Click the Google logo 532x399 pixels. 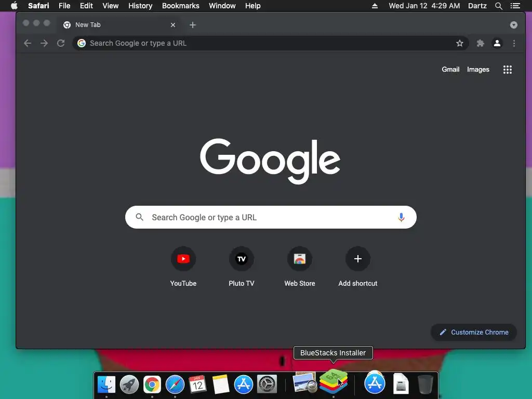[x=270, y=161]
